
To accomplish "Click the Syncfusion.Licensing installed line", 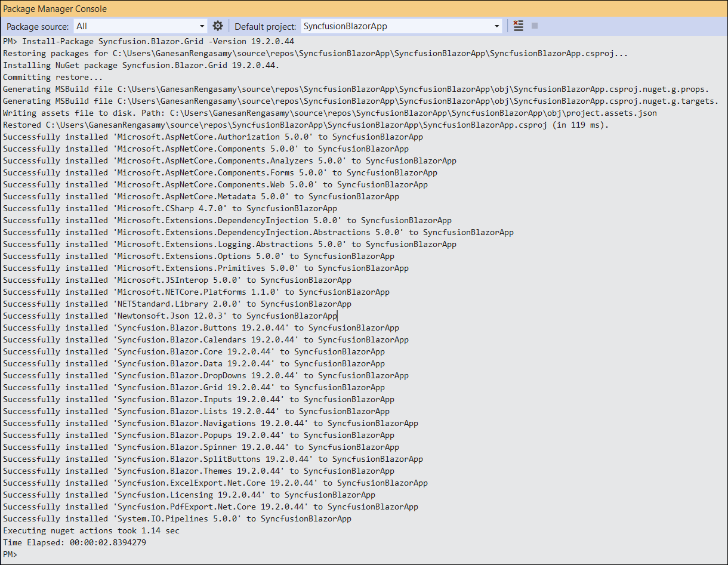I will point(189,495).
